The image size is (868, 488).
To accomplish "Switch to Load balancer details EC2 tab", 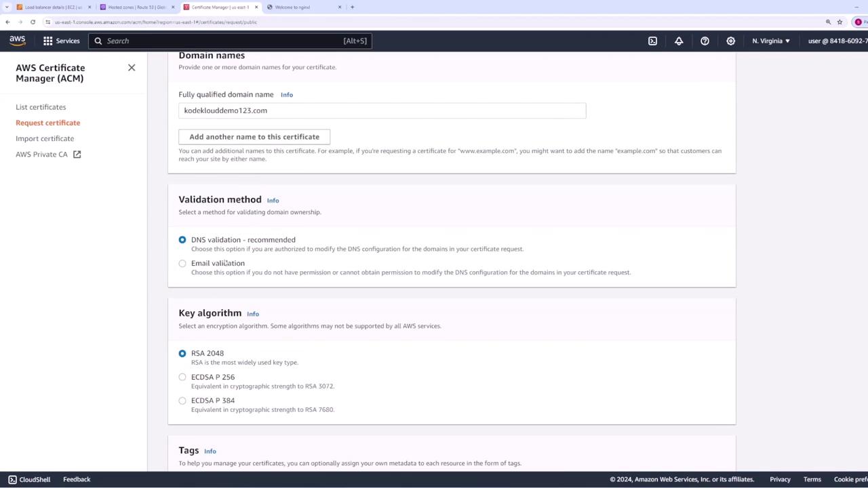I will [53, 7].
